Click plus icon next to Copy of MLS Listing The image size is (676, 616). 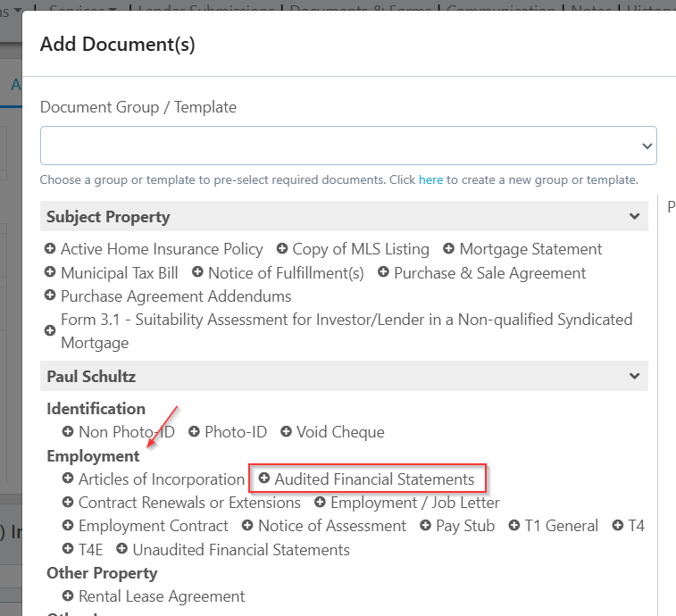tap(282, 250)
